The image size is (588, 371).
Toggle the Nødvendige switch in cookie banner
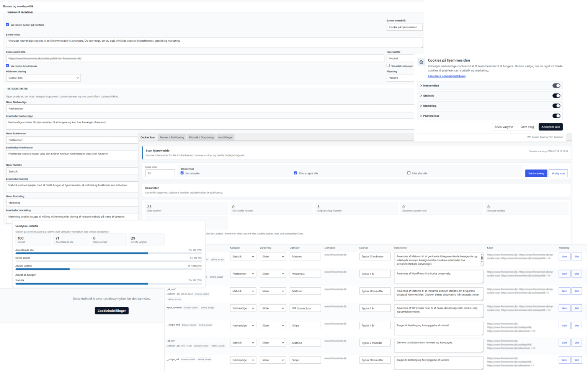click(x=556, y=86)
